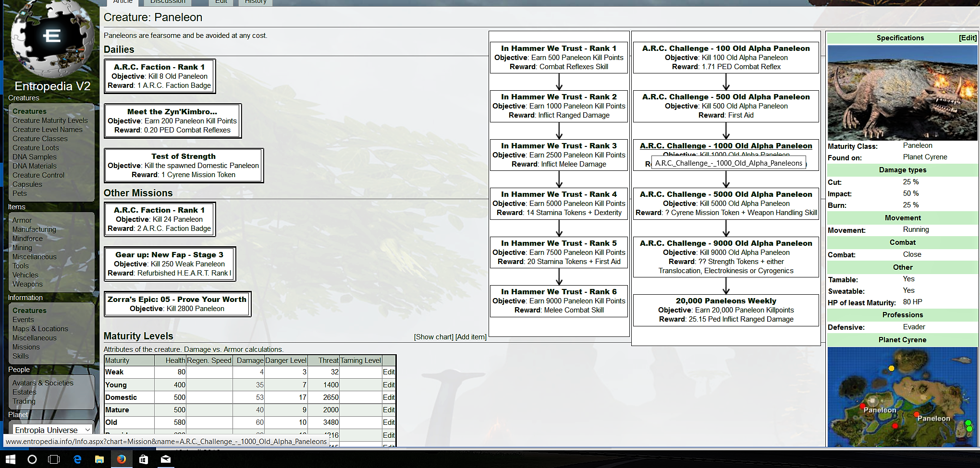Launch Microsoft Edge from taskbar
Screen dimensions: 980x468
(x=77, y=459)
